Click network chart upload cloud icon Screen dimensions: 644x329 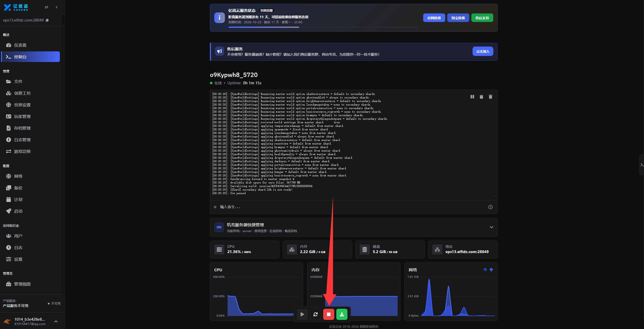pyautogui.click(x=485, y=270)
